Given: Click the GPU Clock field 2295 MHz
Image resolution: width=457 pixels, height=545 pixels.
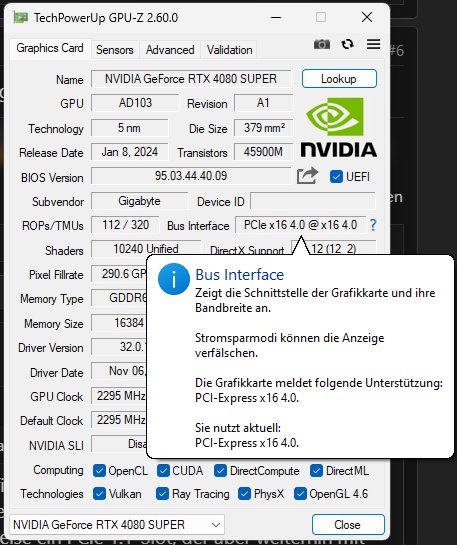Looking at the screenshot, I should pyautogui.click(x=119, y=396).
